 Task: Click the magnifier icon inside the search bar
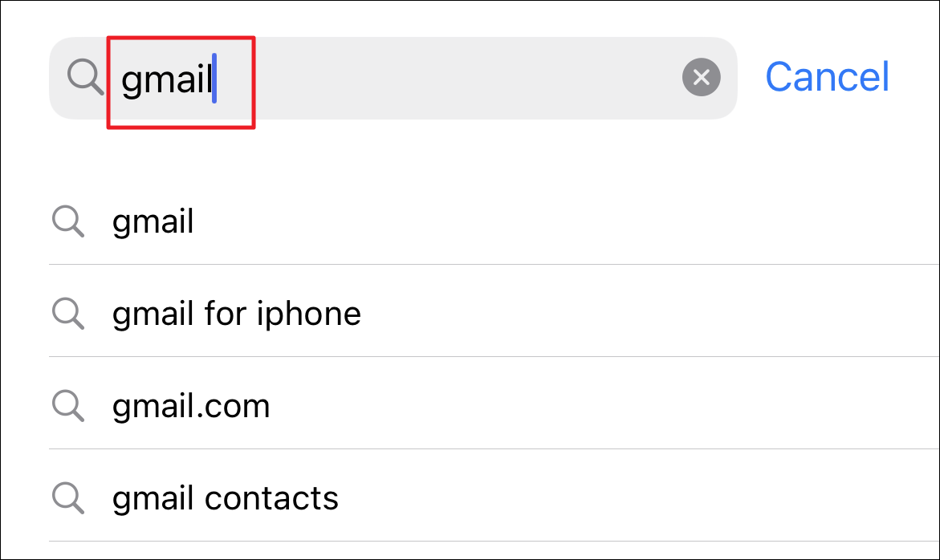click(85, 77)
